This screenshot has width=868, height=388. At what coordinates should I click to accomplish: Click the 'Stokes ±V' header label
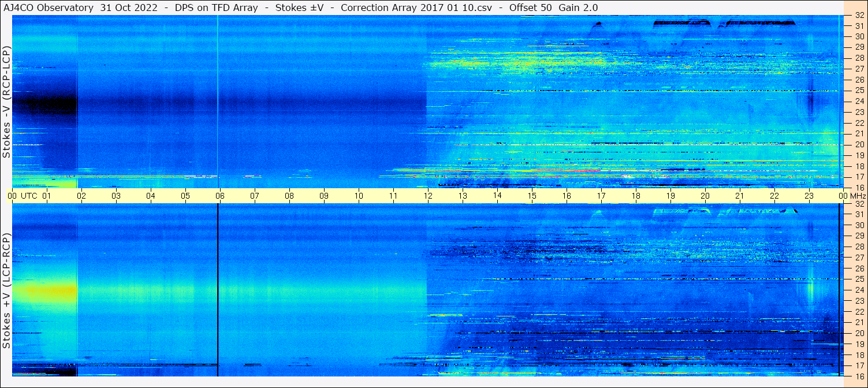point(299,8)
